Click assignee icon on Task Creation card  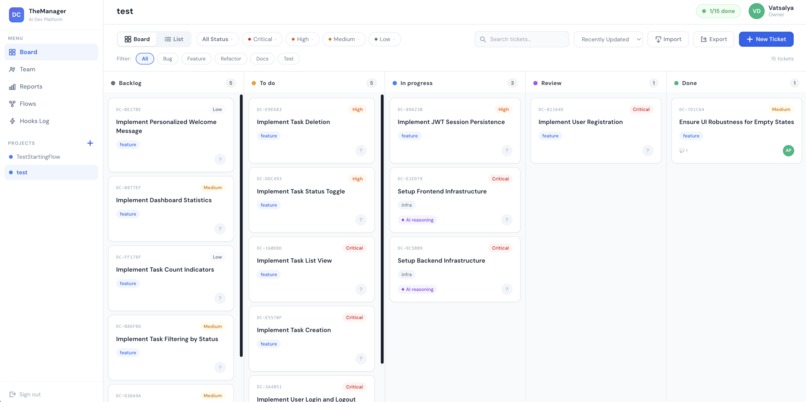click(x=361, y=359)
